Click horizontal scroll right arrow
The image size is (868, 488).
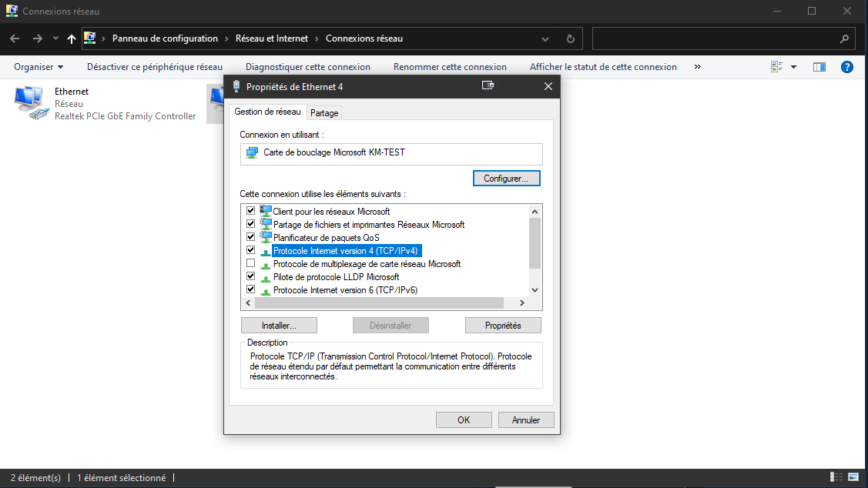point(521,302)
